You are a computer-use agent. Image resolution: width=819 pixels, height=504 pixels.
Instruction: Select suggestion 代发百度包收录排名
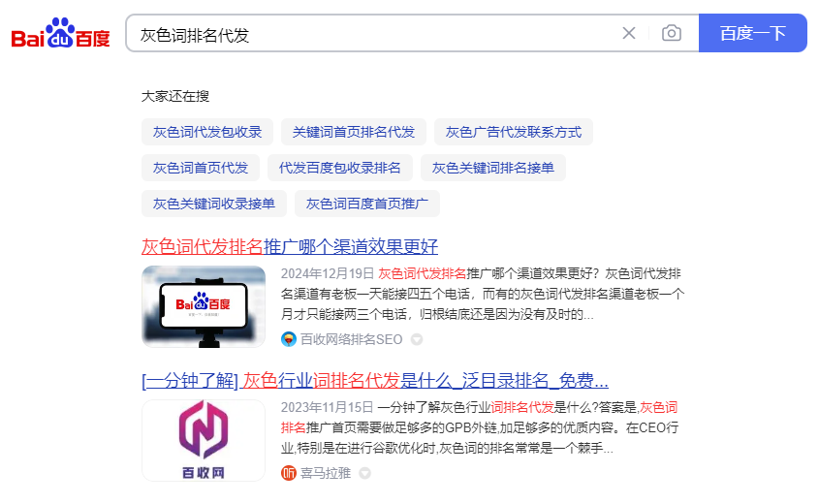point(340,168)
